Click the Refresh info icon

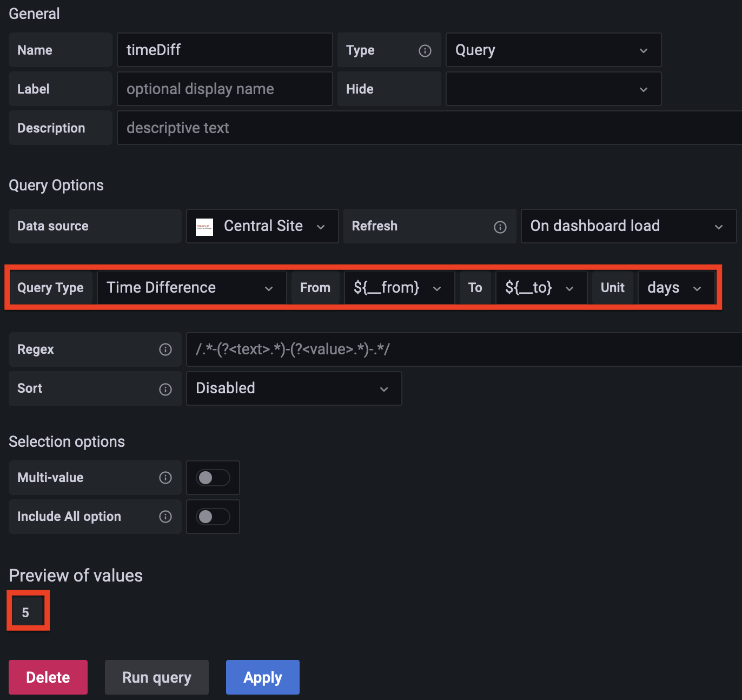[500, 227]
